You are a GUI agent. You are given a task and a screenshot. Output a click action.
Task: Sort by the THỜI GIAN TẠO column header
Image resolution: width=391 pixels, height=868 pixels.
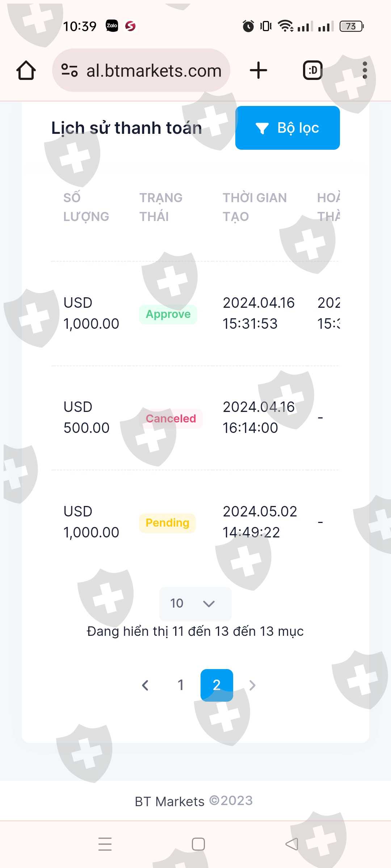(x=255, y=207)
